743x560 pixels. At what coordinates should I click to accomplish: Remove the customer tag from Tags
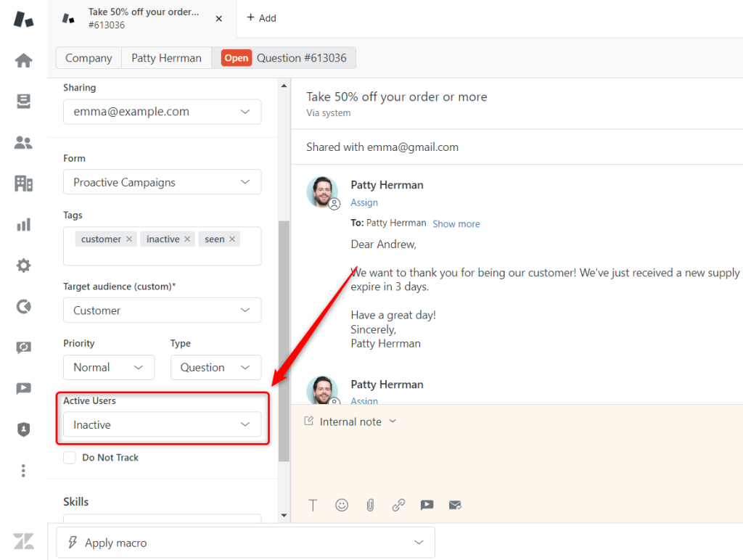pos(129,239)
